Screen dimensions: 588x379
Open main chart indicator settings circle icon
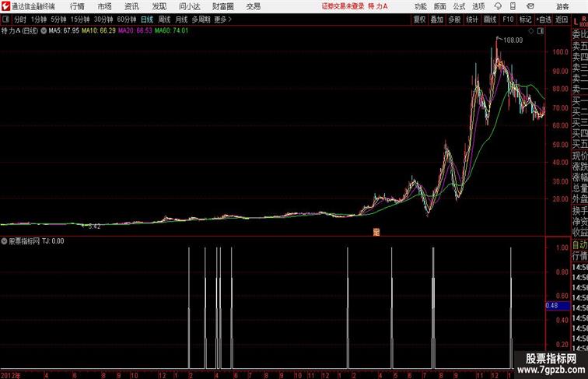click(44, 31)
